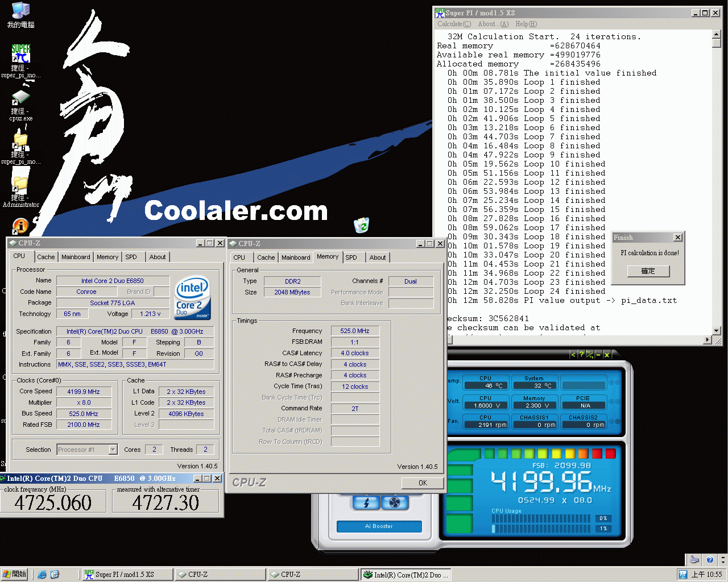Screen dimensions: 728x582
Task: Click the right arrow in Volt row
Action: (617, 402)
